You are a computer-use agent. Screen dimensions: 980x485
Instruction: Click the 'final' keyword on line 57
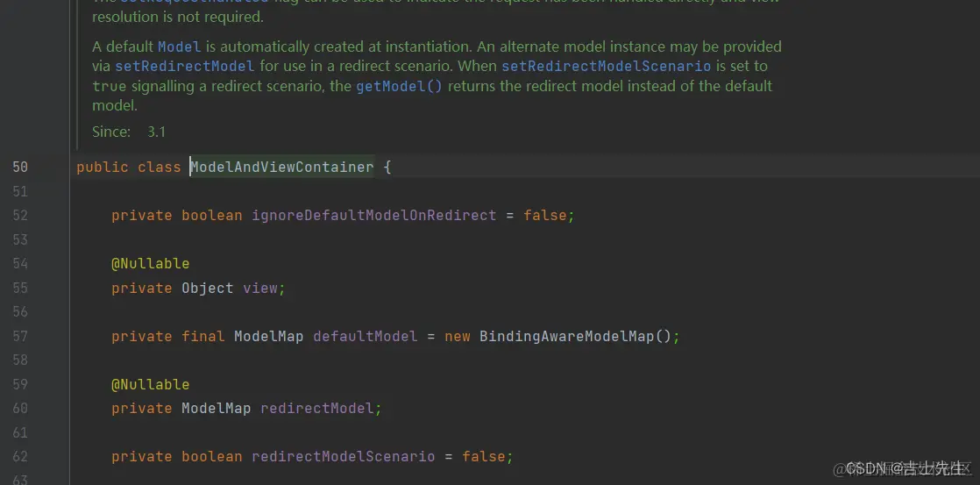[203, 336]
